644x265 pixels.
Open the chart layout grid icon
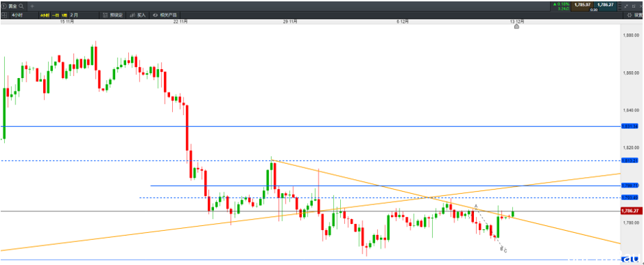[4, 15]
